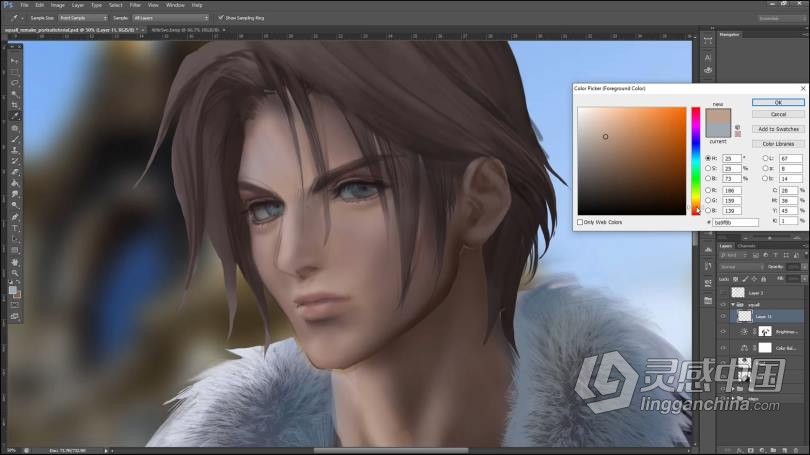Image resolution: width=810 pixels, height=455 pixels.
Task: Click the Layer 11 thumbnail
Action: click(x=744, y=316)
